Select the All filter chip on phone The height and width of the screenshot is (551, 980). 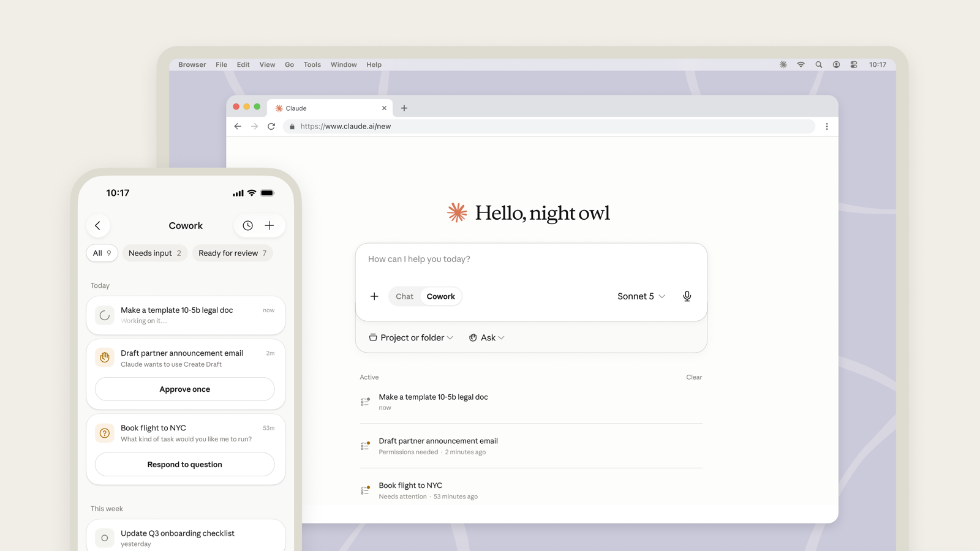point(102,253)
